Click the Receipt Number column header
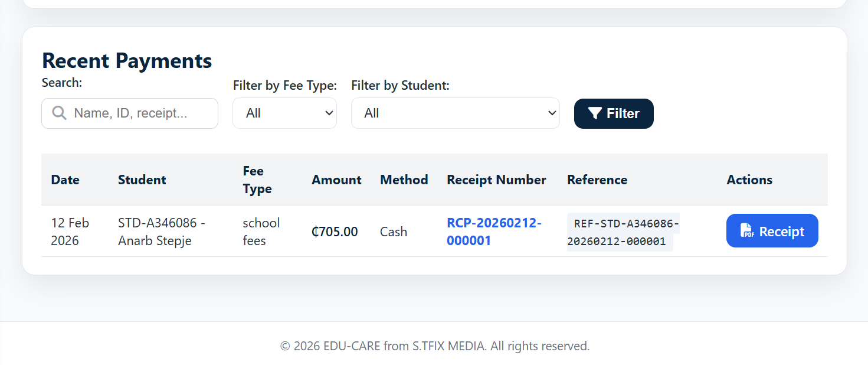The image size is (868, 365). (496, 180)
